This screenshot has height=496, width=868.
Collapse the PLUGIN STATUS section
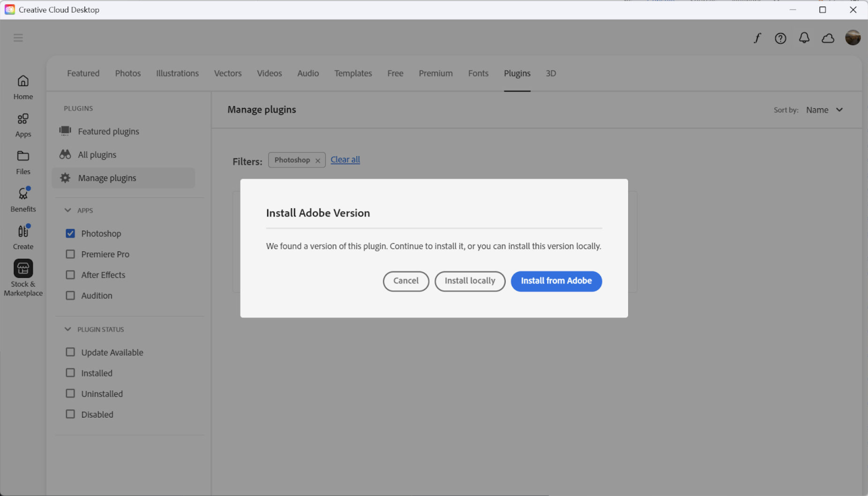tap(68, 330)
